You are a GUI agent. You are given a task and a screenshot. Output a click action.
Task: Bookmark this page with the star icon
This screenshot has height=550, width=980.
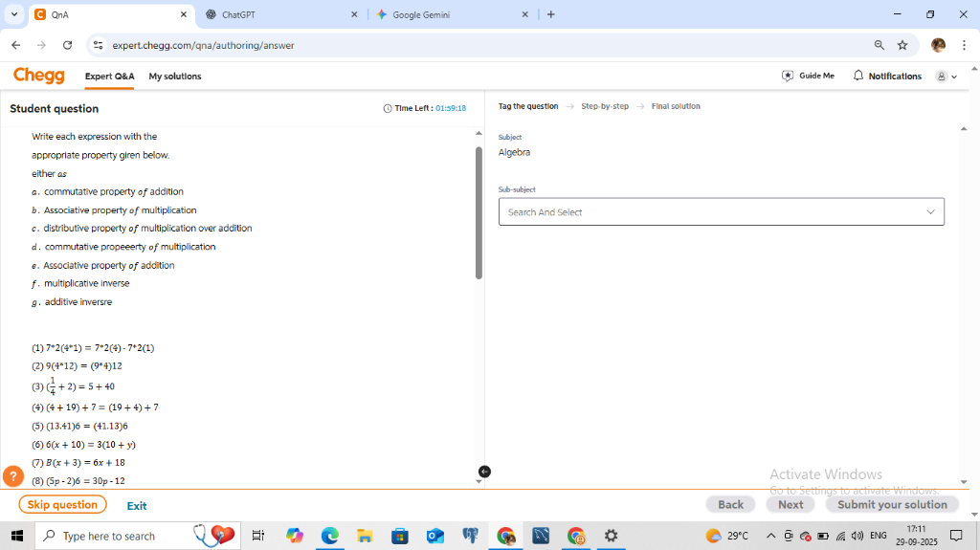point(902,45)
